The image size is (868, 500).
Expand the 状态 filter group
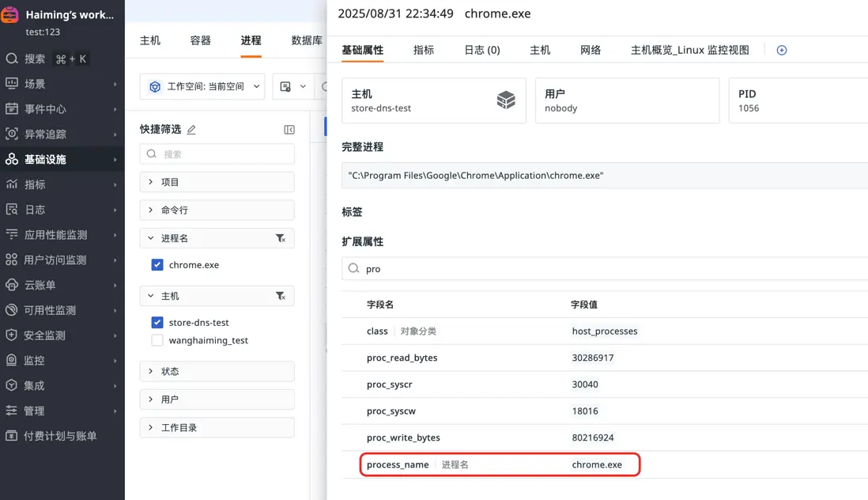tap(217, 371)
